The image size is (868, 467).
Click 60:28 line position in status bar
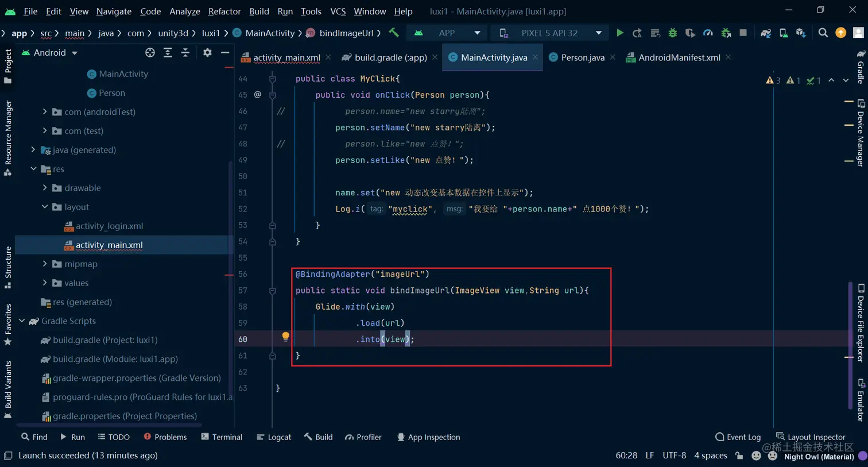[626, 456]
